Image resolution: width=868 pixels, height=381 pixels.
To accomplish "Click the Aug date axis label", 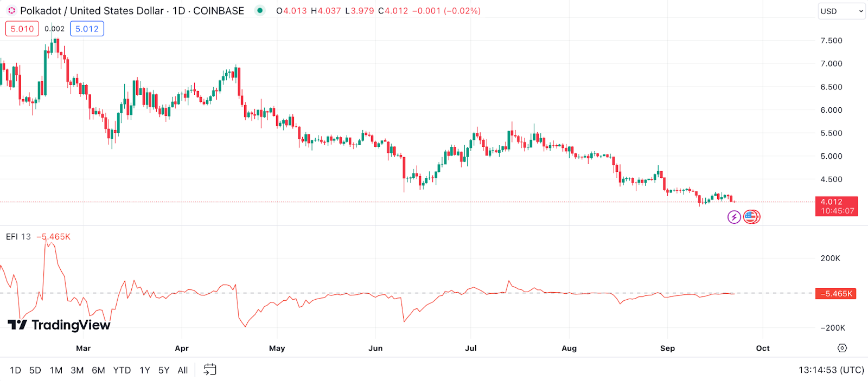I will tap(569, 348).
